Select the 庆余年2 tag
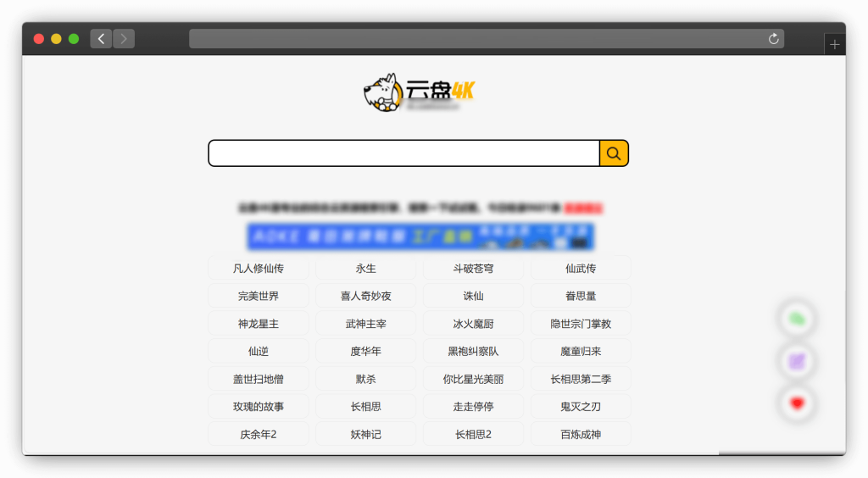The image size is (868, 478). (x=259, y=434)
